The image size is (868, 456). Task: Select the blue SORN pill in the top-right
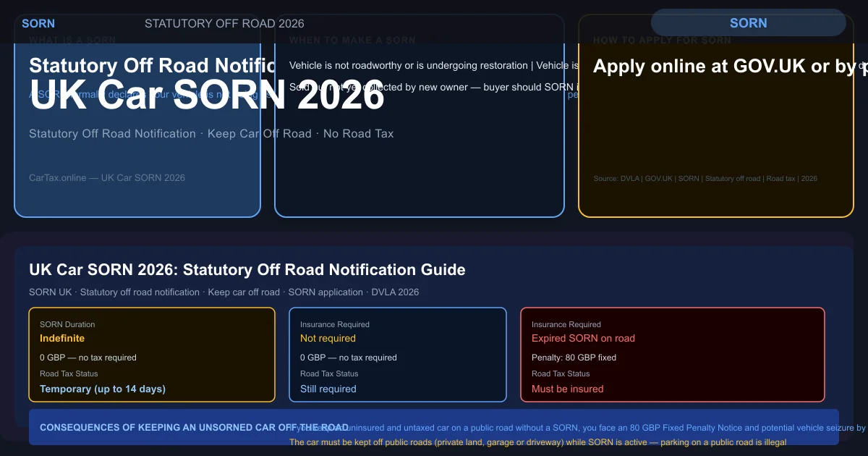pyautogui.click(x=749, y=22)
